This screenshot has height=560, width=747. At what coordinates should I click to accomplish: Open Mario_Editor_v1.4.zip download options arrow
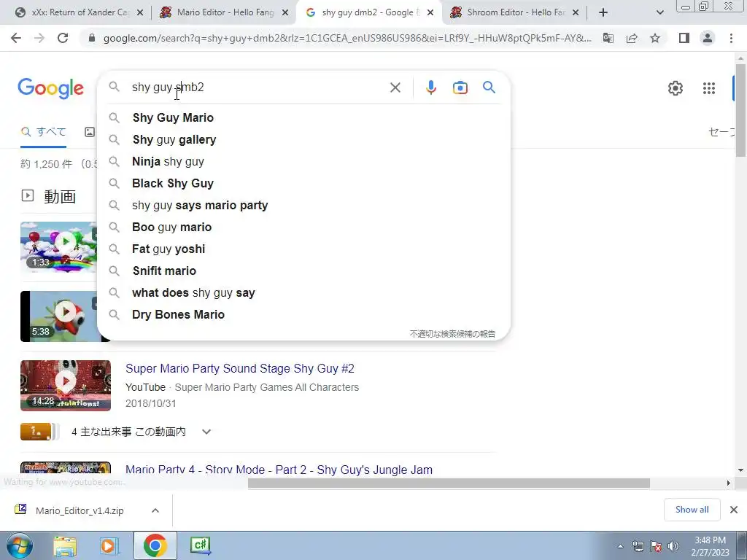coord(155,510)
